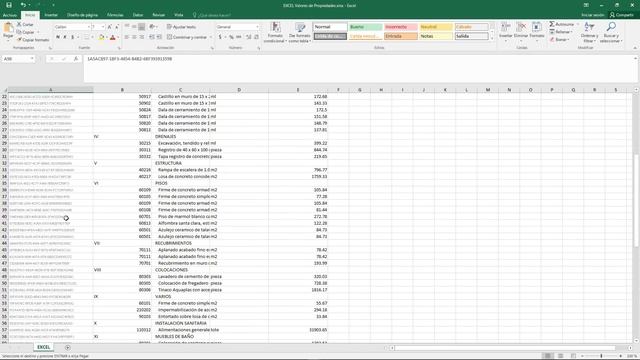Apply the Bueno cell style

[x=365, y=27]
